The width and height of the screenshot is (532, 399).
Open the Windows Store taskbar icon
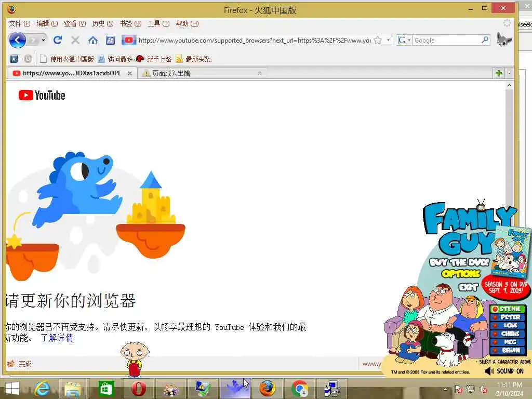click(x=105, y=389)
